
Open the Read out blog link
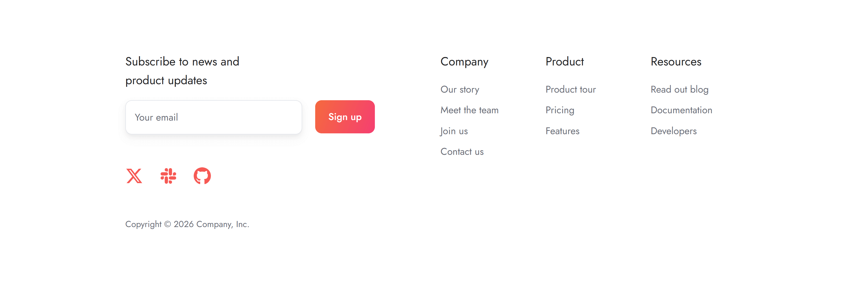[679, 89]
